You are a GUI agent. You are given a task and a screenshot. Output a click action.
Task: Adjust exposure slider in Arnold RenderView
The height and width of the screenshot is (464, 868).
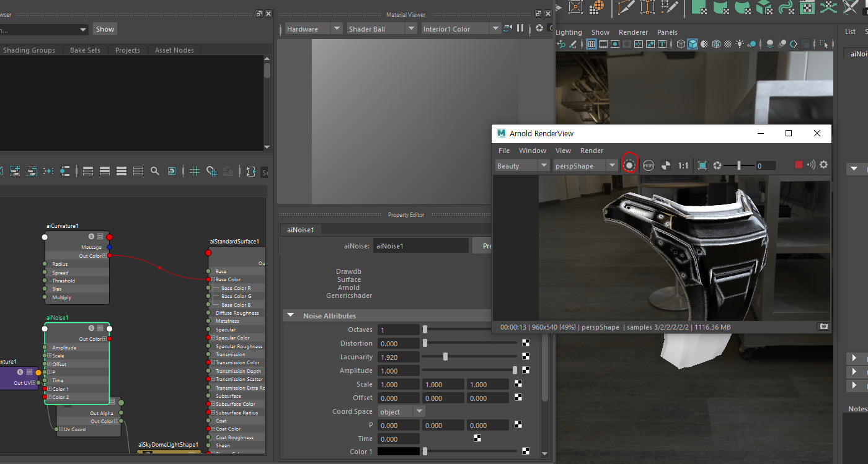tap(739, 165)
